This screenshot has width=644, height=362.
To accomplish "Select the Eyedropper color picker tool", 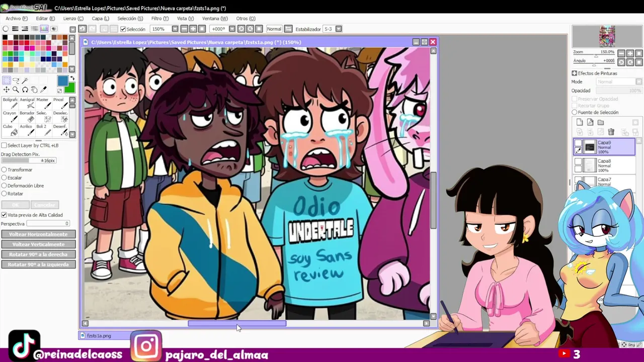I will pos(43,89).
